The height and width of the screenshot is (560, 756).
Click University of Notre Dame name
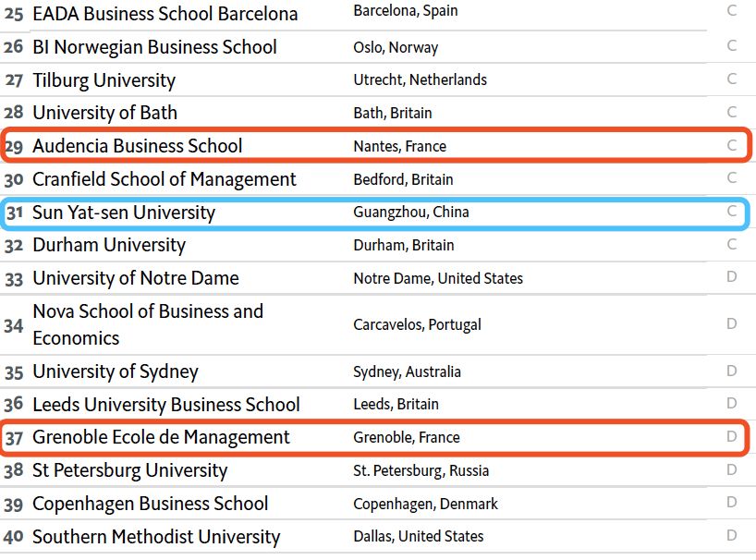pos(136,278)
